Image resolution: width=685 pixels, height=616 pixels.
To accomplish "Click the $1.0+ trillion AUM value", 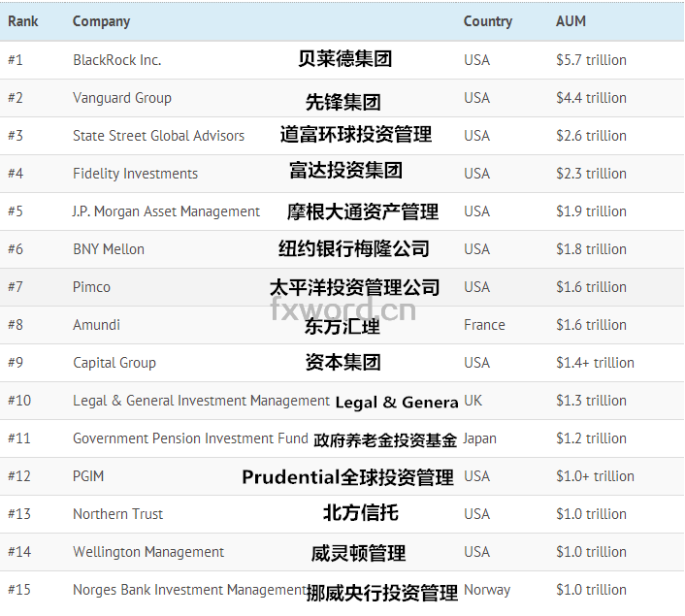I will click(x=595, y=476).
